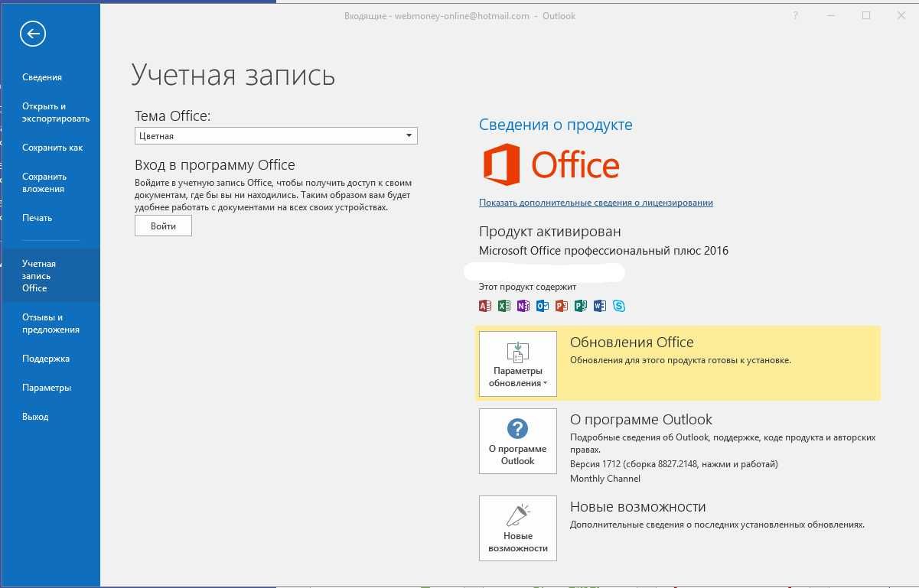Click the Обновления Office heading
The height and width of the screenshot is (588, 919).
coord(632,343)
